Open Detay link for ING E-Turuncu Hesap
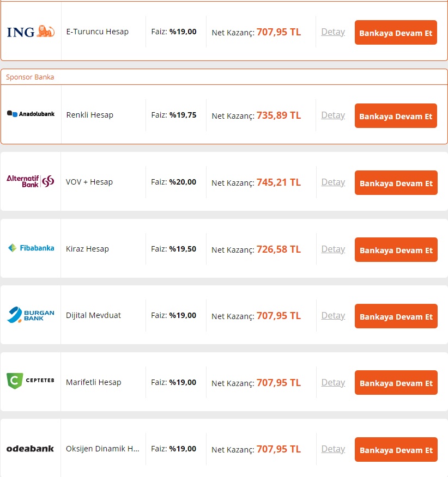The image size is (448, 477). [x=333, y=32]
